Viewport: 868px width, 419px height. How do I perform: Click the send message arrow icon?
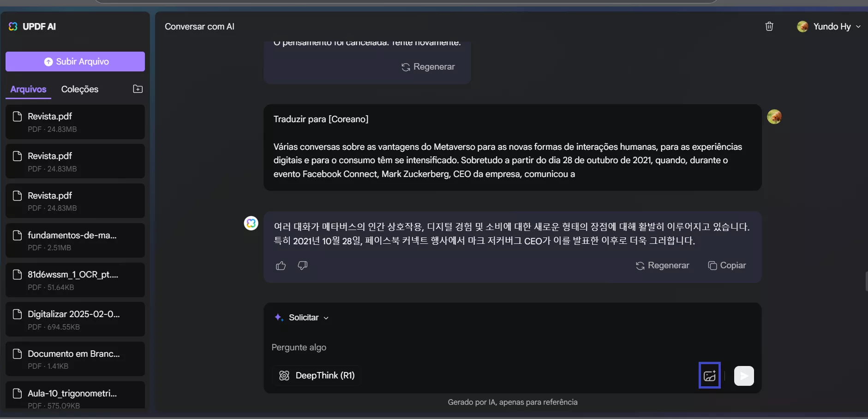click(x=743, y=376)
